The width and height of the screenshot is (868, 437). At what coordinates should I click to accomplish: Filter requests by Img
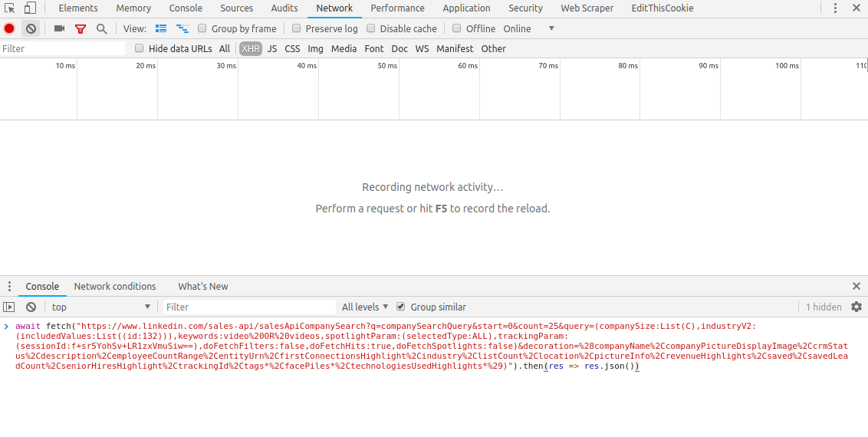(x=316, y=48)
